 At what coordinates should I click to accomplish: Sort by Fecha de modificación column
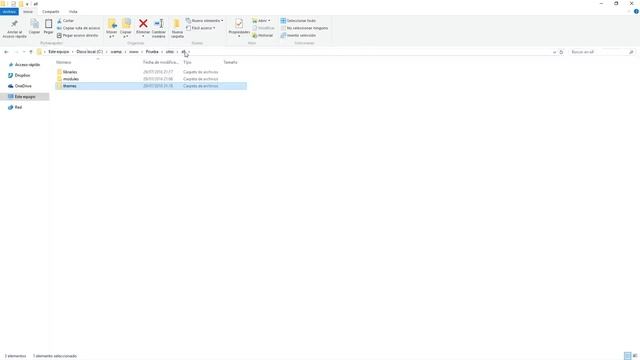click(161, 62)
